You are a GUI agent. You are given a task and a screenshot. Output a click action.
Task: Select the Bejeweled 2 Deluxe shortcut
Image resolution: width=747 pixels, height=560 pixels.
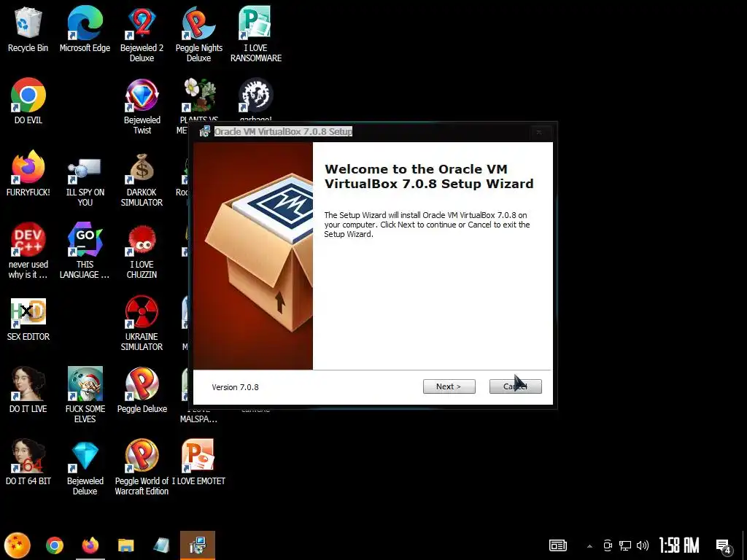pyautogui.click(x=142, y=34)
